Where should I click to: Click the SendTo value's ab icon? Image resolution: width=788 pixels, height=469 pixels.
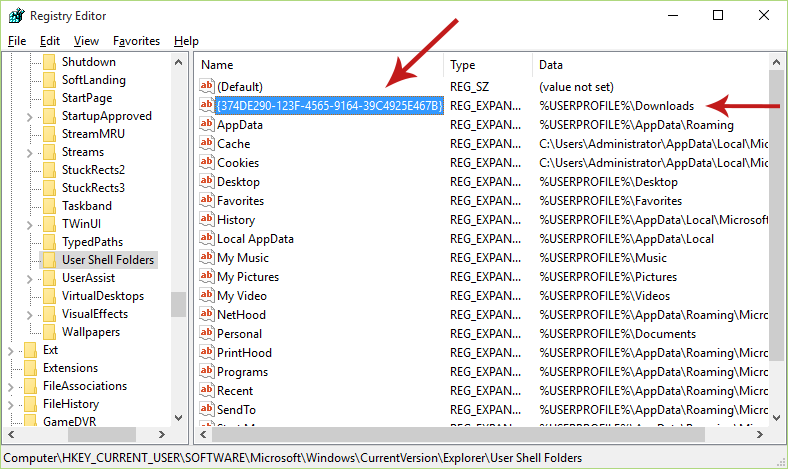pyautogui.click(x=207, y=409)
